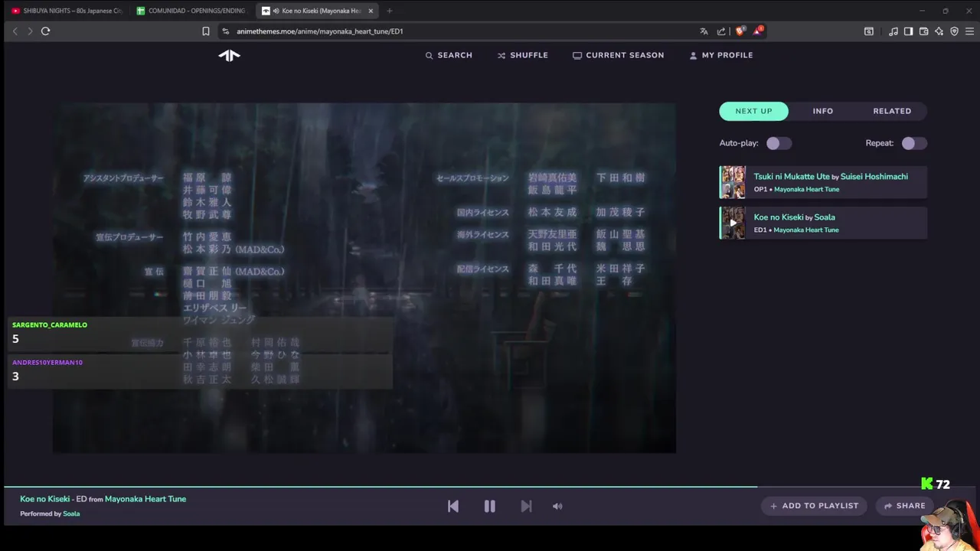This screenshot has height=551, width=980.
Task: Open Tsuki ni Mukatte Ute theme link
Action: coord(792,176)
